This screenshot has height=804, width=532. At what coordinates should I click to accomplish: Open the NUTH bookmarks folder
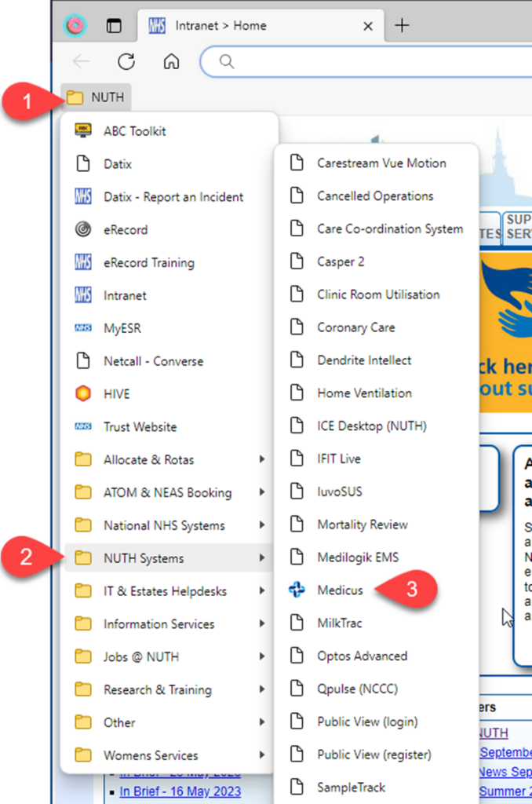click(x=96, y=97)
